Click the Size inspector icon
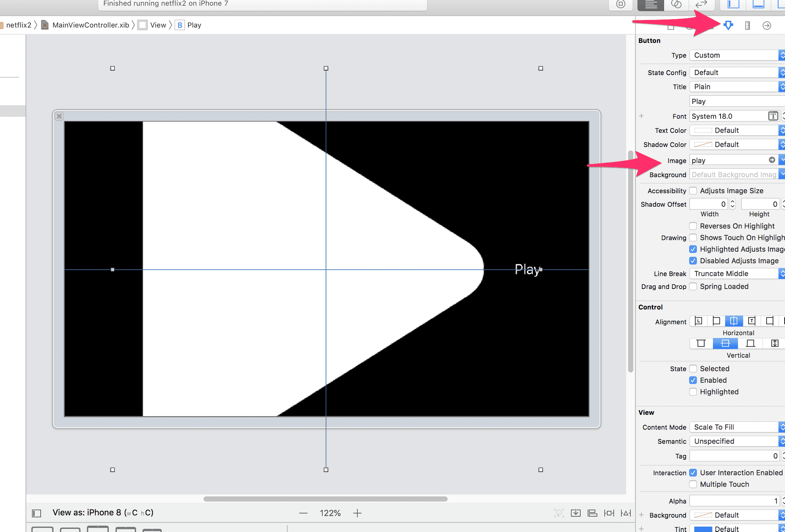The width and height of the screenshot is (785, 532). [747, 25]
